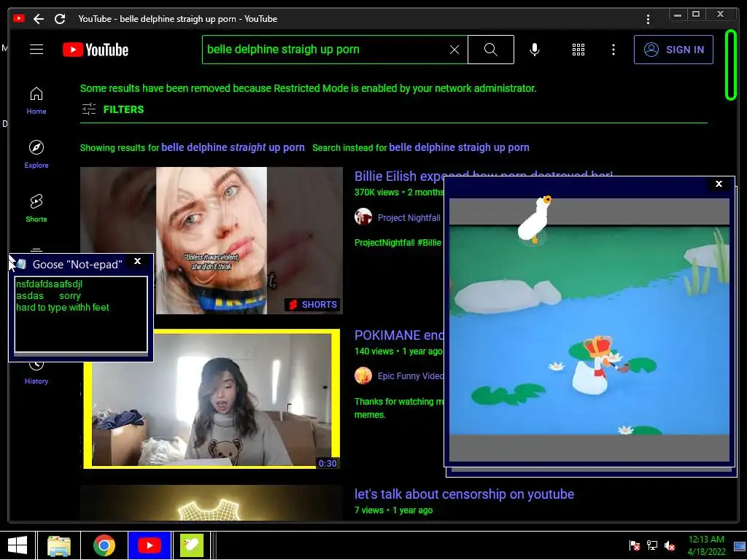Open Chrome from taskbar

click(104, 545)
